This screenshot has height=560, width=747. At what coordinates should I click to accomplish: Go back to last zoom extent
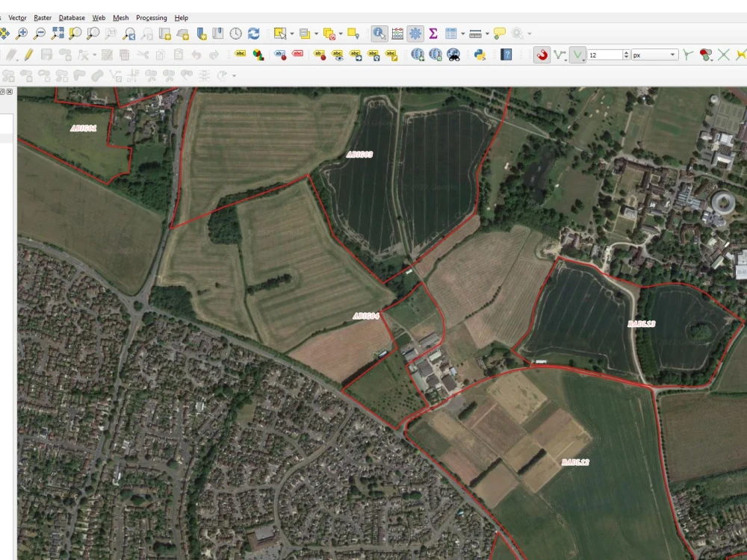coord(129,34)
